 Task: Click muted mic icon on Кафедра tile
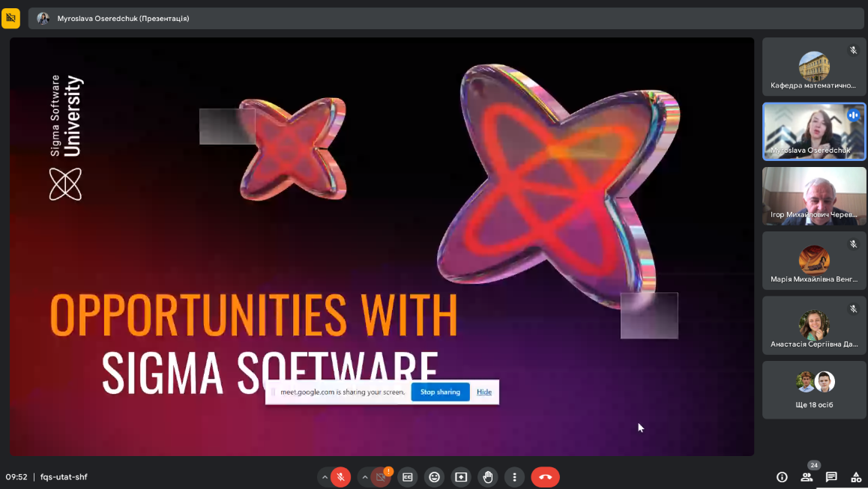[x=853, y=50]
